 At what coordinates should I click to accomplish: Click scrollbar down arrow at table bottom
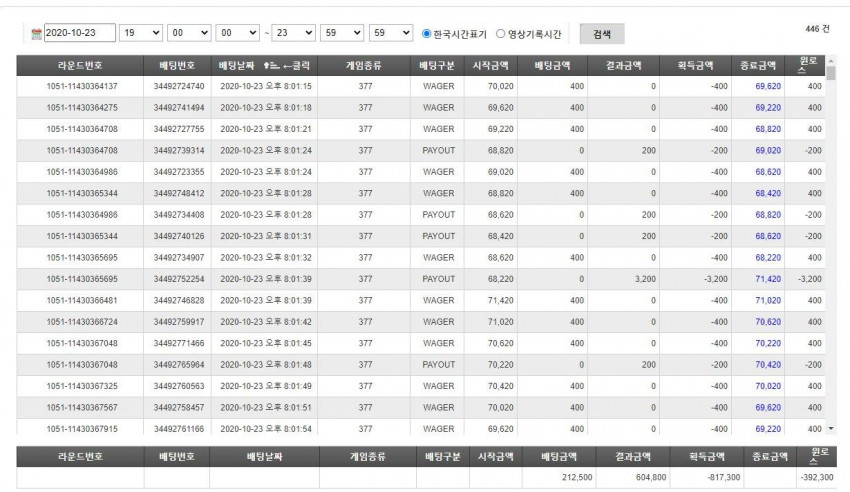click(x=831, y=429)
